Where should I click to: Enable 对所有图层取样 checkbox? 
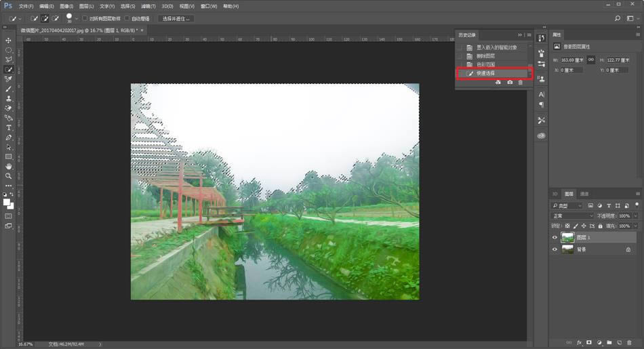pos(85,19)
